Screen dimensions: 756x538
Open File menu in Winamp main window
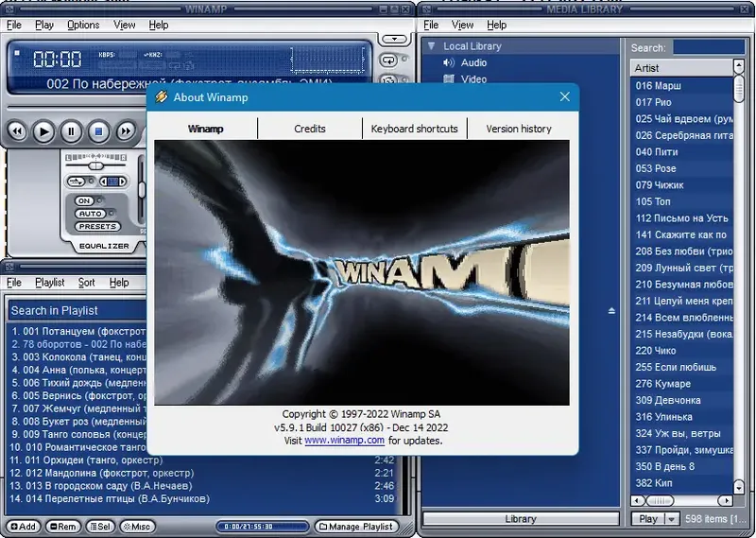coord(14,25)
